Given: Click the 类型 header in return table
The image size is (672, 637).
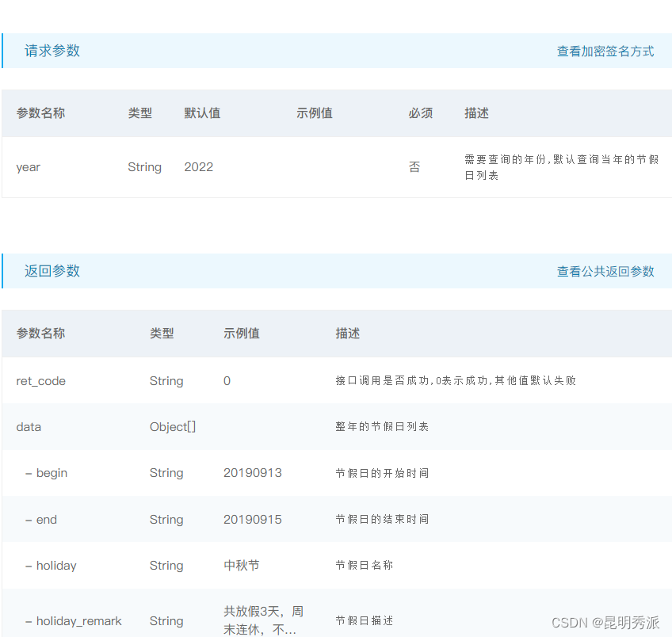Looking at the screenshot, I should tap(162, 334).
